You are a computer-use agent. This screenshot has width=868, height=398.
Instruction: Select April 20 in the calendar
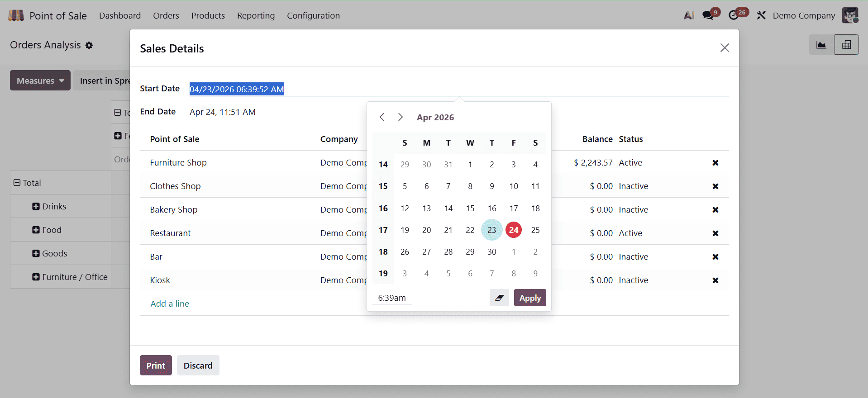426,230
